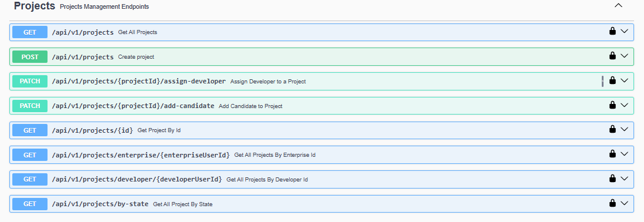Image resolution: width=644 pixels, height=222 pixels.
Task: Click lock icon on developer projects row
Action: (612, 179)
